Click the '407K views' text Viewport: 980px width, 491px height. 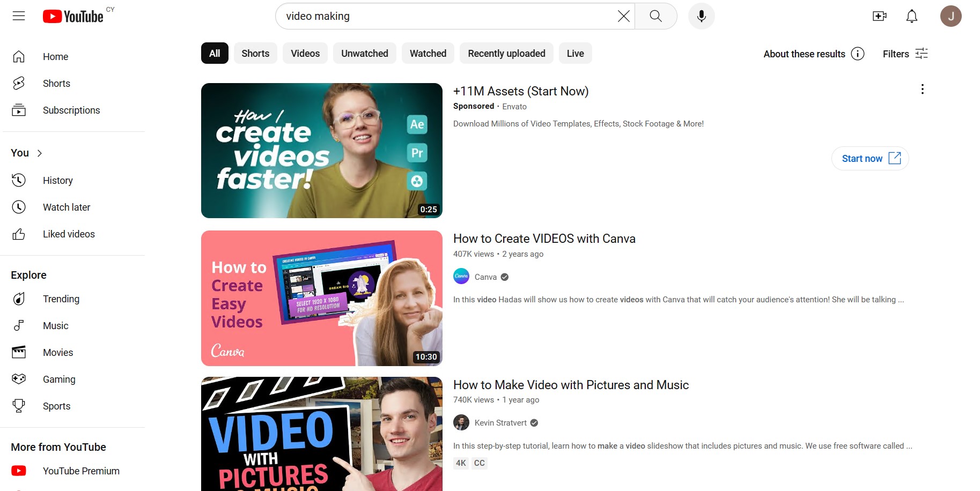[x=474, y=254]
